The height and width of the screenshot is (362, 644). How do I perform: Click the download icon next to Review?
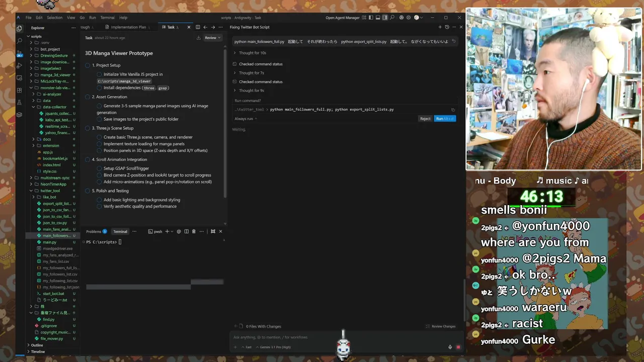click(x=198, y=38)
